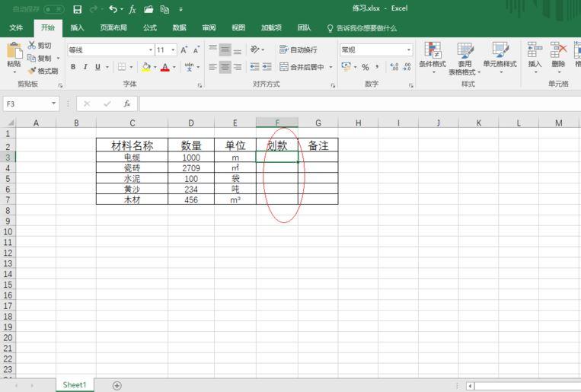Click the cell borders icon
The image size is (581, 392).
click(x=122, y=67)
